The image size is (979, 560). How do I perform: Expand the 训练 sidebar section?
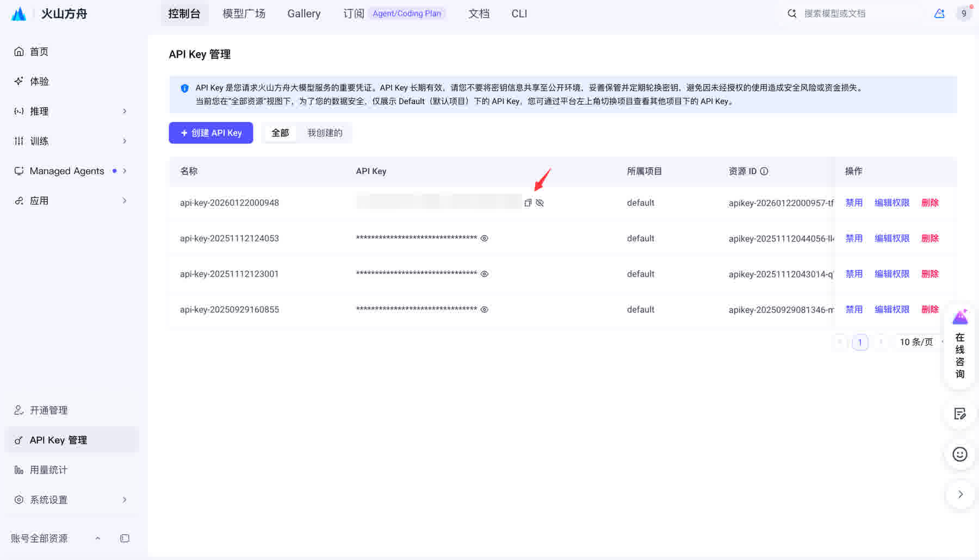[72, 141]
